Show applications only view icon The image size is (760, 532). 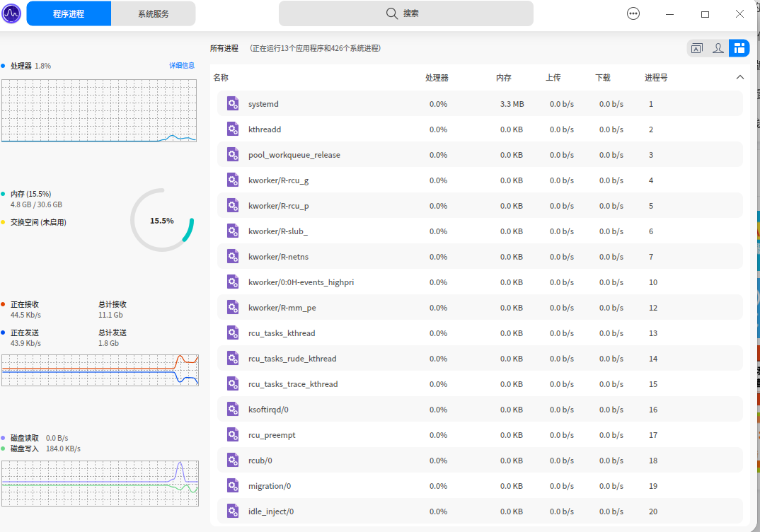(697, 48)
